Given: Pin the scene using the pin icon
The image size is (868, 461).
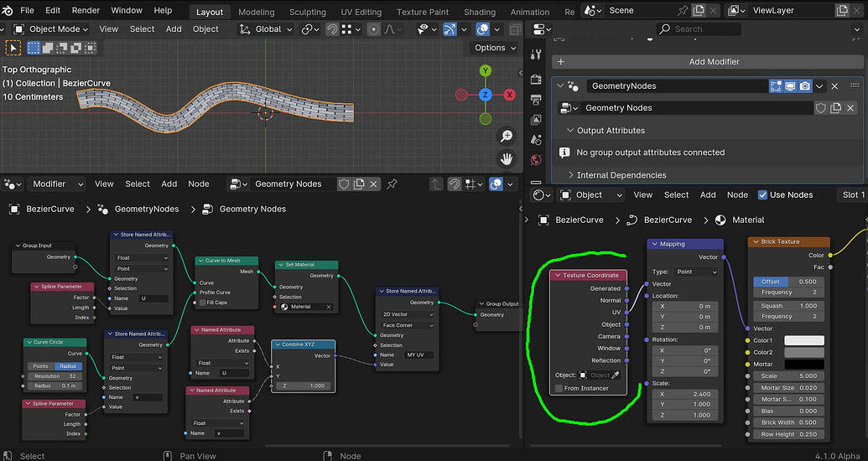Looking at the screenshot, I should (x=683, y=11).
